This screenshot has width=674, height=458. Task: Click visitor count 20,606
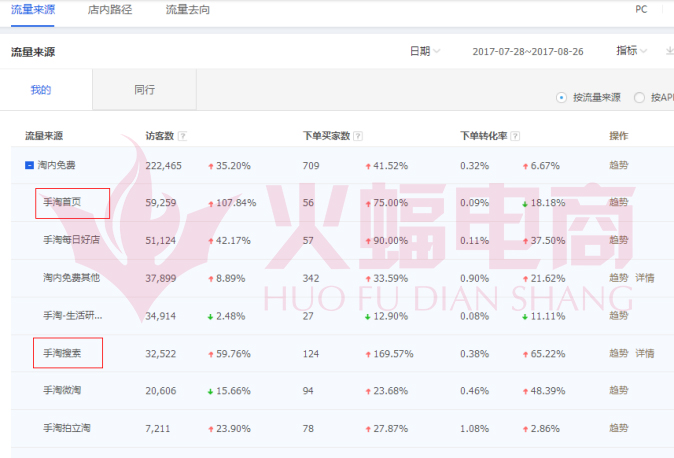pos(161,391)
